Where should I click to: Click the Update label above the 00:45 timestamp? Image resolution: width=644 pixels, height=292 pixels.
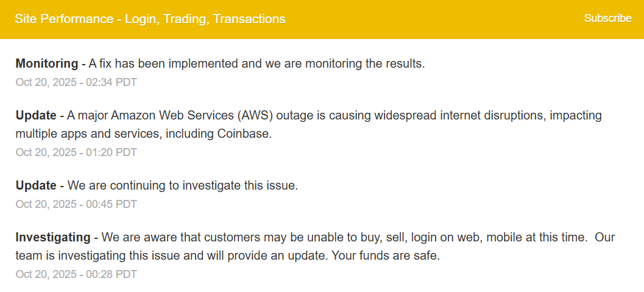[36, 185]
